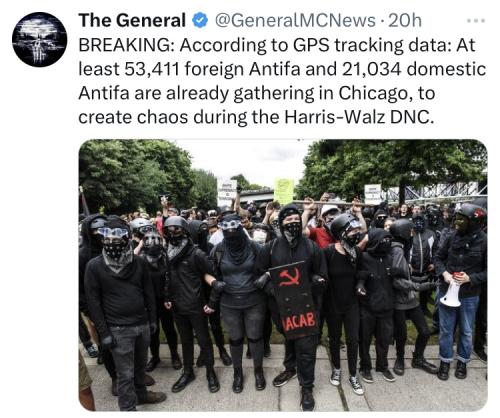Image resolution: width=500 pixels, height=418 pixels.
Task: Open the 20h timestamp permalink
Action: (405, 21)
